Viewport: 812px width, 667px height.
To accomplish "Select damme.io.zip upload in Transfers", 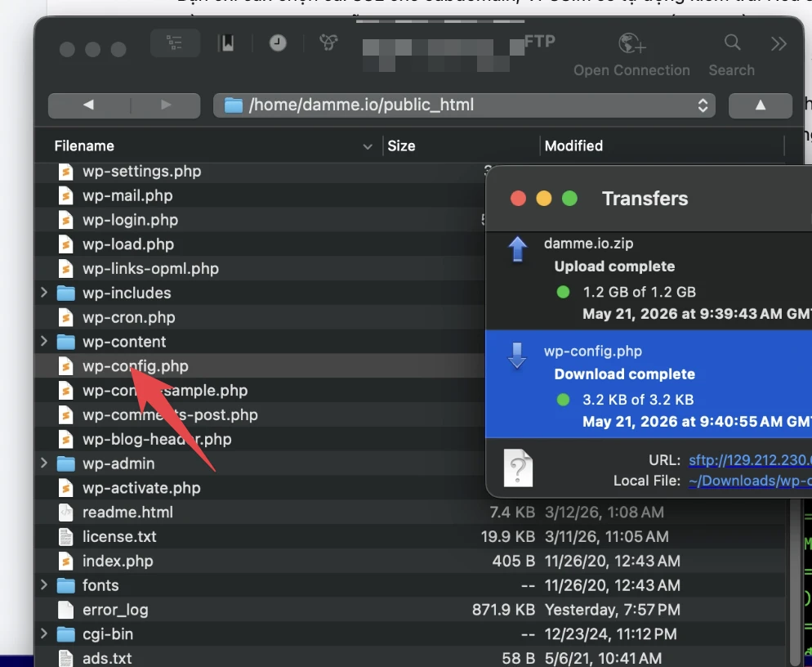I will point(649,280).
